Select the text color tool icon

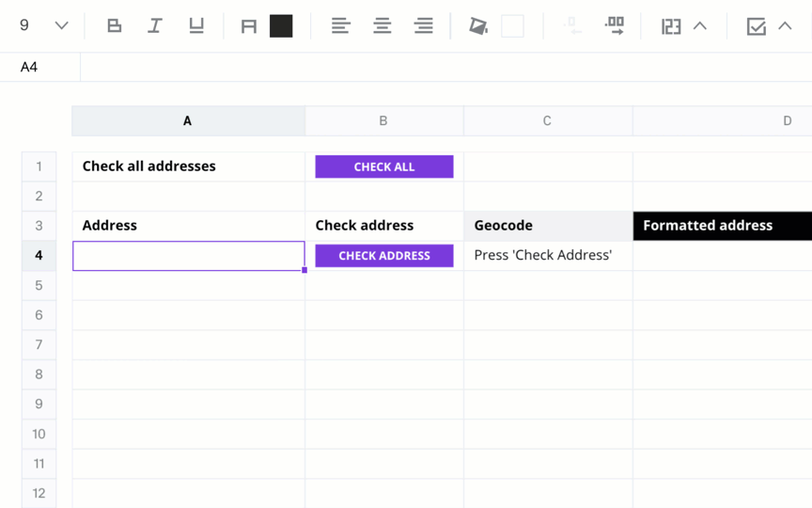coord(249,26)
